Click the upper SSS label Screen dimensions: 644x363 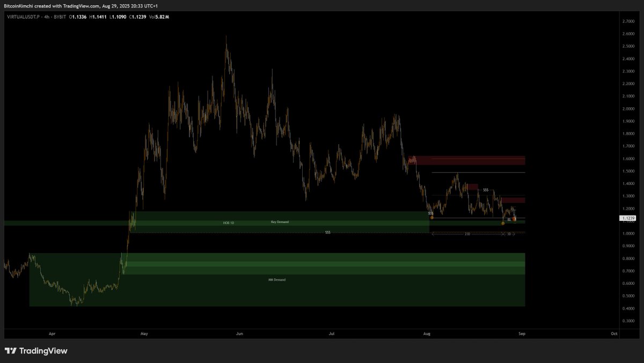(x=486, y=189)
